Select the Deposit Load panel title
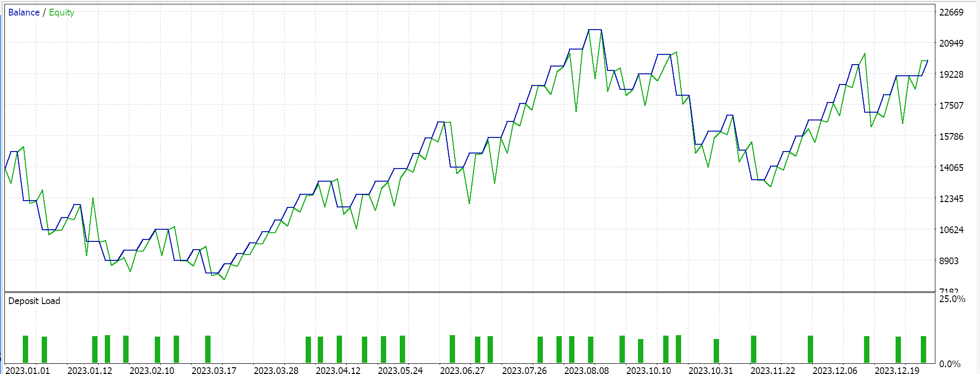This screenshot has width=980, height=374. tap(34, 301)
